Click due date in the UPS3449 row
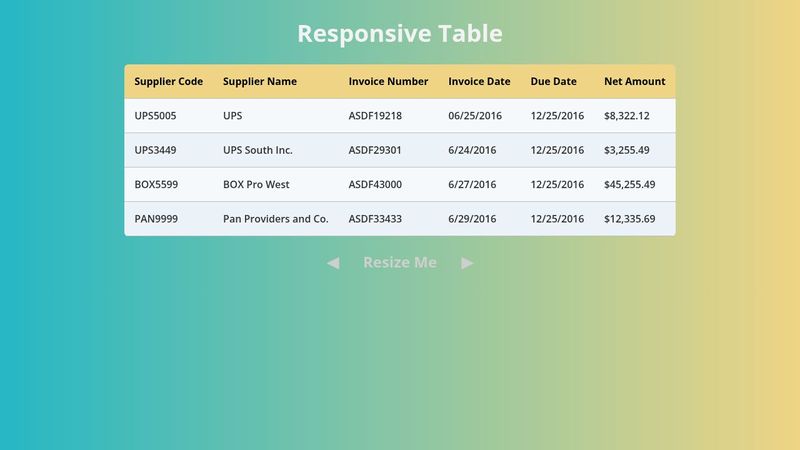800x450 pixels. (x=557, y=150)
